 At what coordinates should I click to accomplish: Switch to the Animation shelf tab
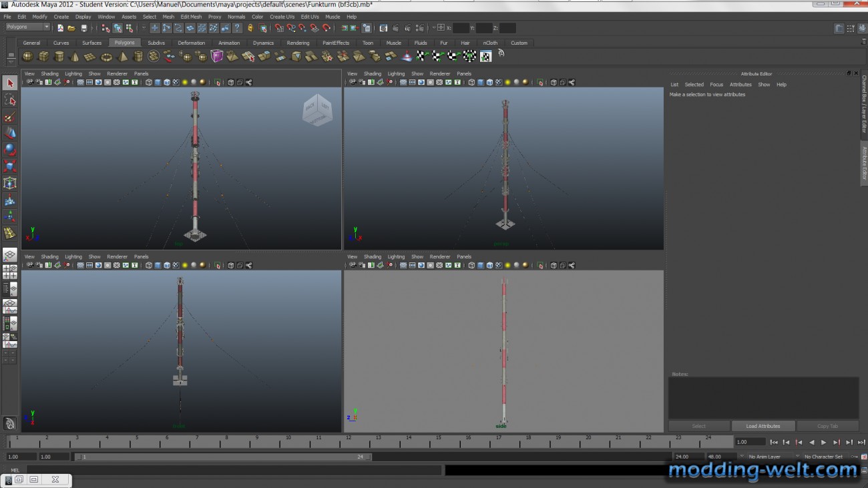pyautogui.click(x=229, y=43)
